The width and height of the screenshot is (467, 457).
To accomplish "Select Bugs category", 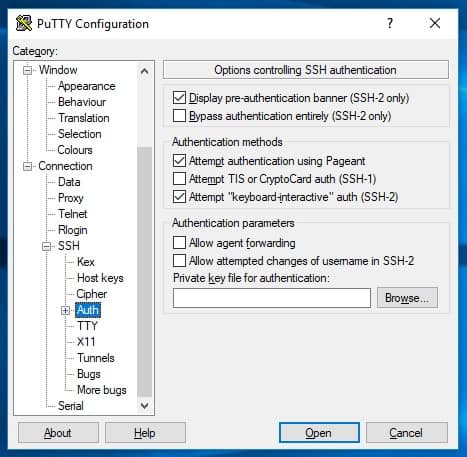I will 89,374.
